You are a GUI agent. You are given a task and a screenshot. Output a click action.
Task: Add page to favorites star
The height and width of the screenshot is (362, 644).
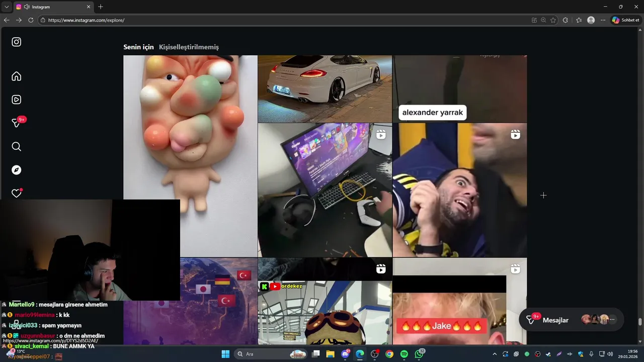point(553,20)
